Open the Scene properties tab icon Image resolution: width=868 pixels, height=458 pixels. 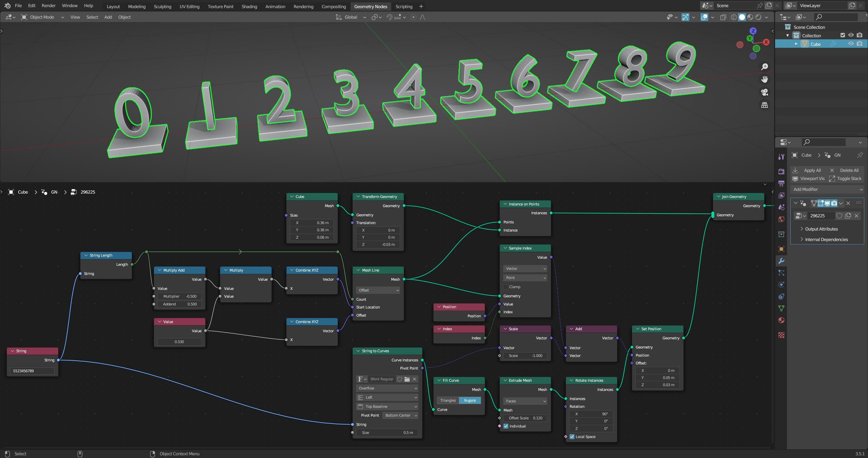tap(781, 207)
